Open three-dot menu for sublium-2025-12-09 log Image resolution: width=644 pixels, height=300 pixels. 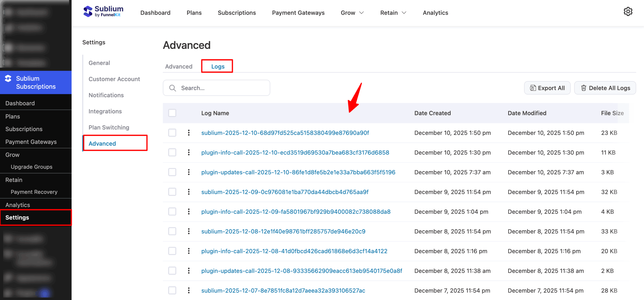[x=189, y=192]
